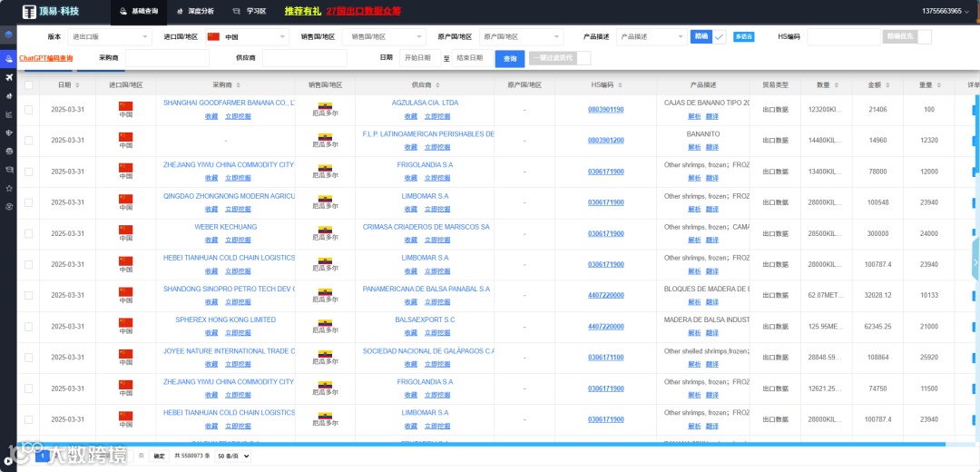Open the 产品描述 dropdown
Viewport: 980px width, 472px height.
coord(652,37)
